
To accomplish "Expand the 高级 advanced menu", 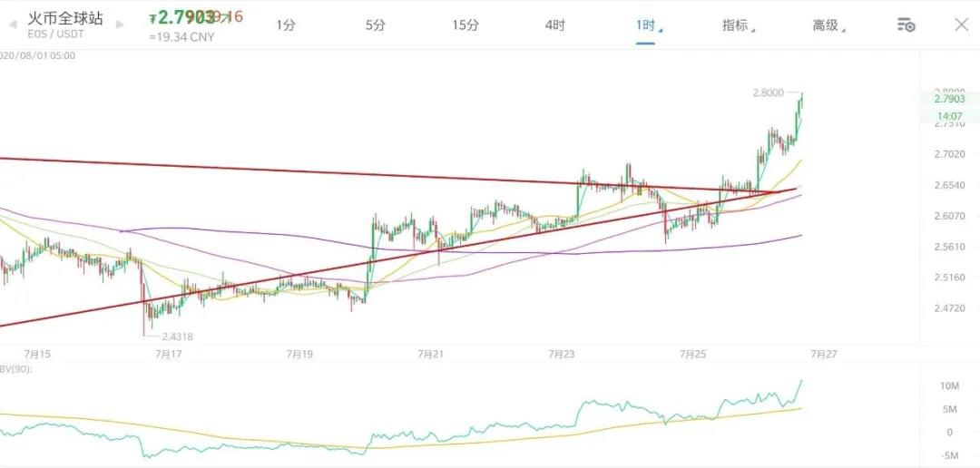I will coord(827,25).
